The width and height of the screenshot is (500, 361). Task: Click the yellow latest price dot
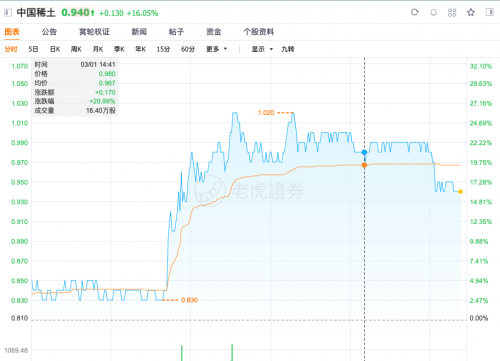[460, 192]
